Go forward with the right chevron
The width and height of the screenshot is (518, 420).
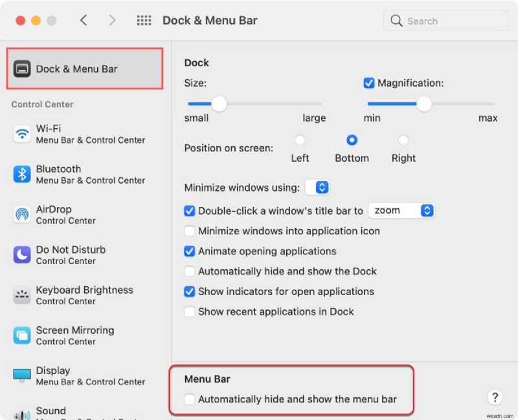point(112,21)
